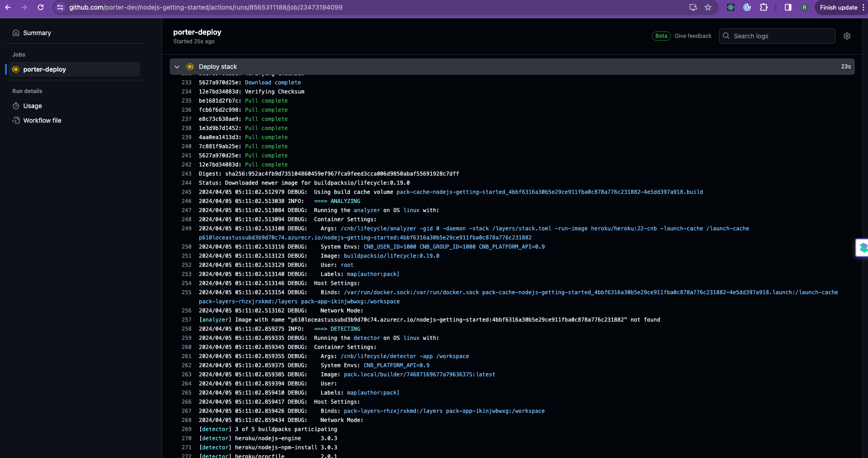Toggle the bookmark star for this page
Viewport: 868px width, 458px height.
(x=707, y=7)
